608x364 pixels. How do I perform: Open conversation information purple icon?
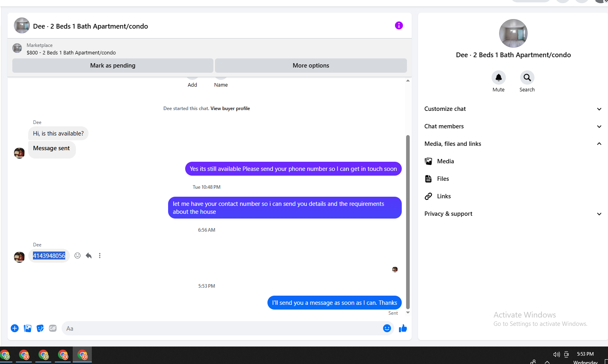pyautogui.click(x=399, y=25)
